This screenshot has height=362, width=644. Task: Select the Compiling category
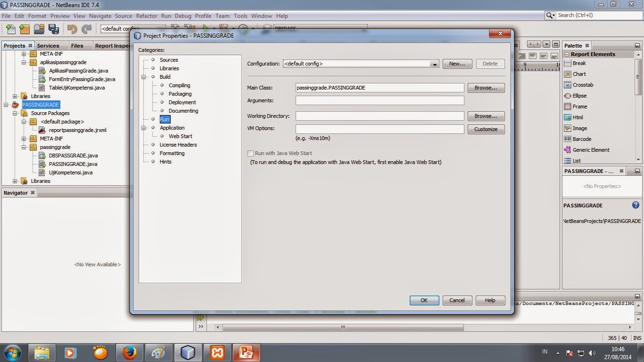tap(179, 85)
